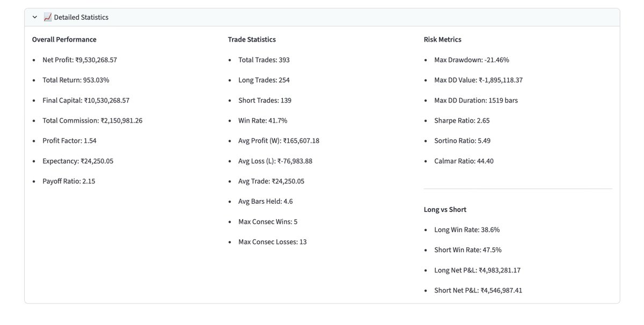Click Sortino Ratio: 5.49
The width and height of the screenshot is (644, 325).
click(x=463, y=141)
